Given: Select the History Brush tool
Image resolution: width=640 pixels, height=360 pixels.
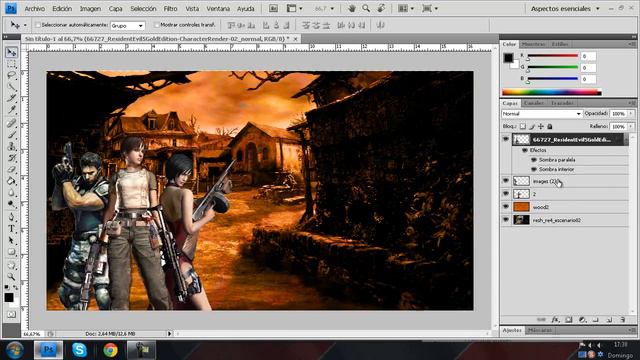Looking at the screenshot, I should pos(11,158).
